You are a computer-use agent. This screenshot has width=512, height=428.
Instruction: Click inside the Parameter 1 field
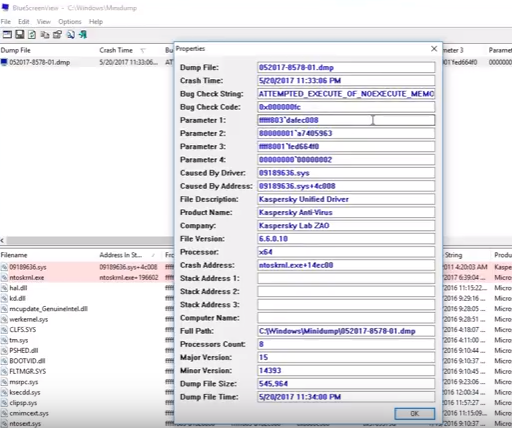point(346,120)
